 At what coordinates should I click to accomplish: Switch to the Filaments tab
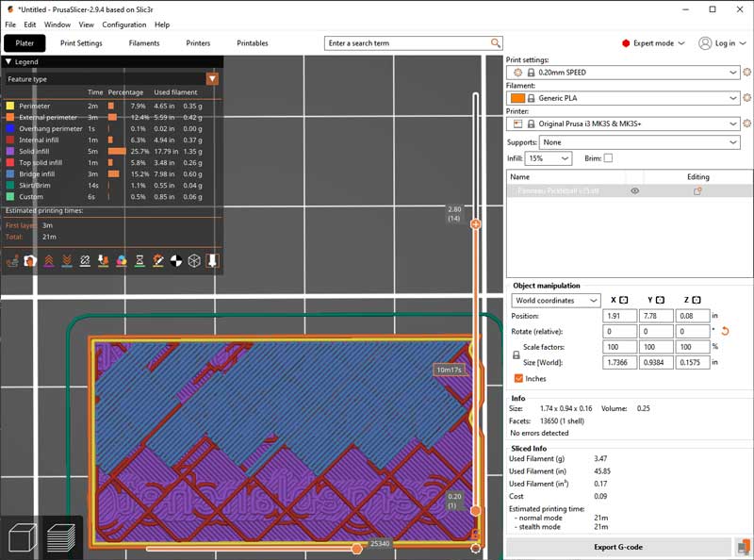point(144,43)
